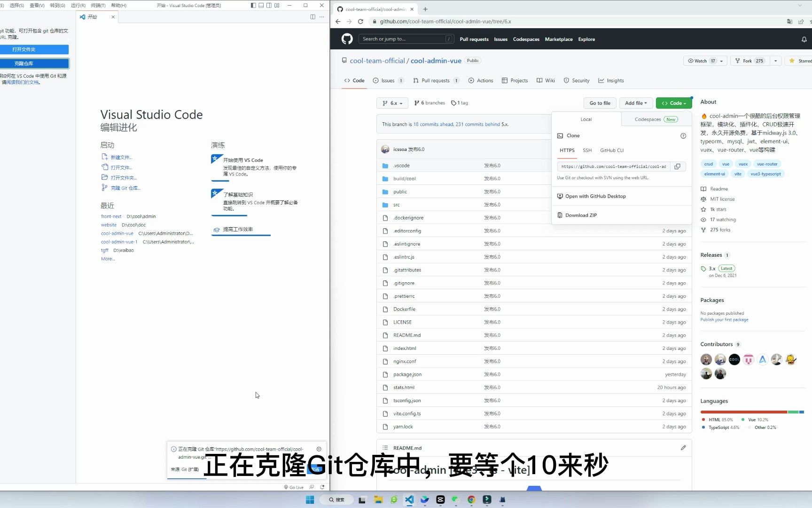This screenshot has height=508, width=812.
Task: Switch to Chrome in the taskbar
Action: pyautogui.click(x=471, y=500)
